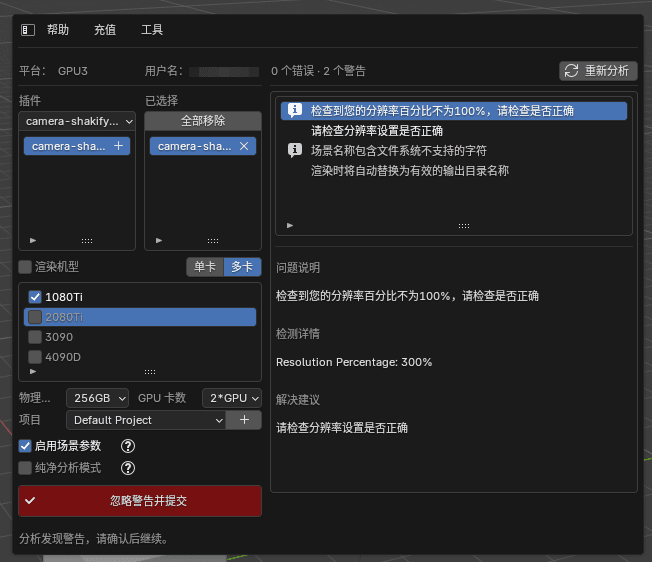The image size is (652, 562).
Task: Open the 256GB memory dropdown
Action: pyautogui.click(x=97, y=398)
